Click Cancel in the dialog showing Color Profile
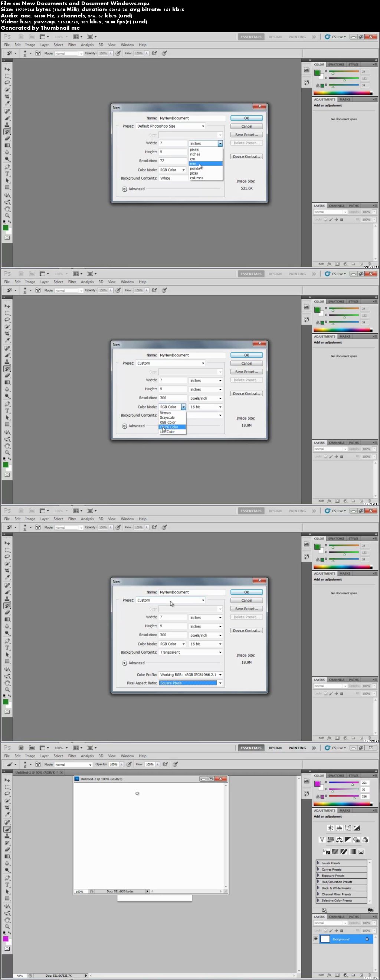This screenshot has height=980, width=380. coord(246,600)
